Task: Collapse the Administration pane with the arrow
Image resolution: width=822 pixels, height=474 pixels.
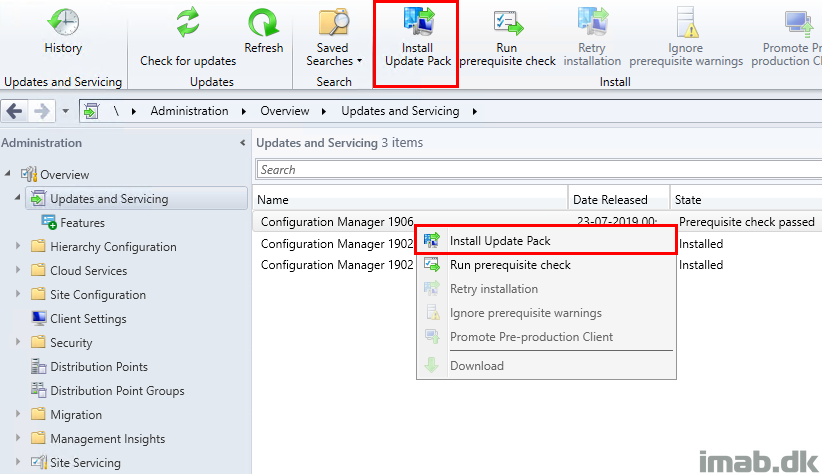Action: pyautogui.click(x=242, y=143)
